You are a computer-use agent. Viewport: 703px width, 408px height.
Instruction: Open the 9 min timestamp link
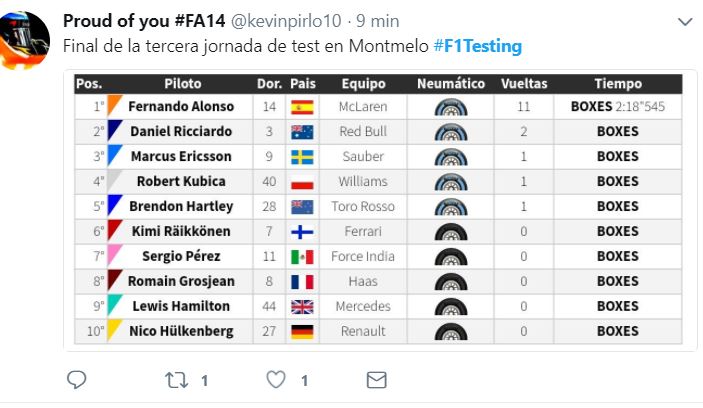tap(378, 21)
